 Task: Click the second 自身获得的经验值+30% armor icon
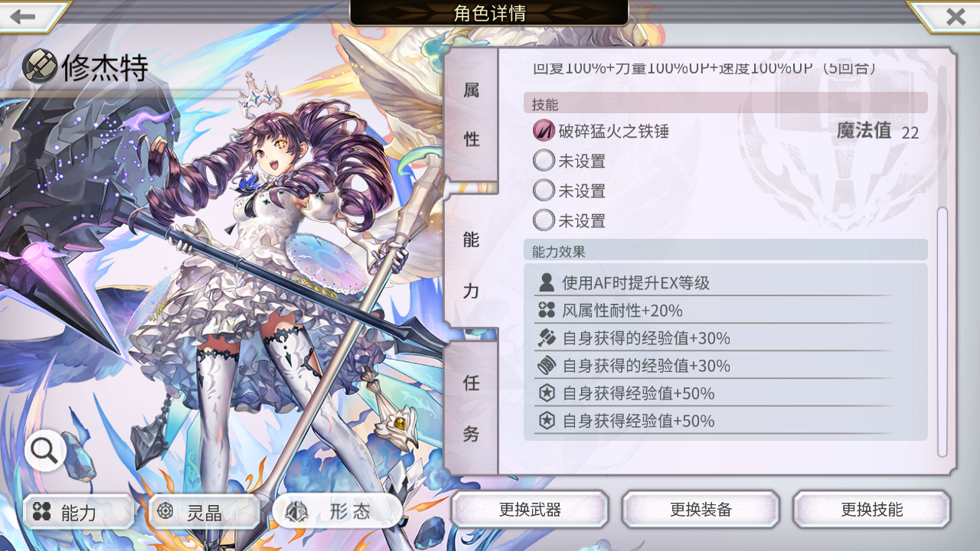click(x=547, y=366)
